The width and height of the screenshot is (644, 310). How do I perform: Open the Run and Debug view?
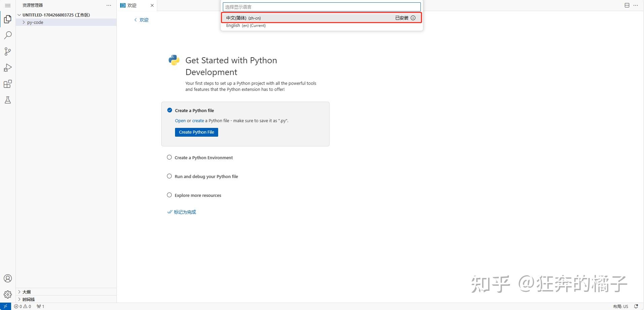pyautogui.click(x=7, y=68)
